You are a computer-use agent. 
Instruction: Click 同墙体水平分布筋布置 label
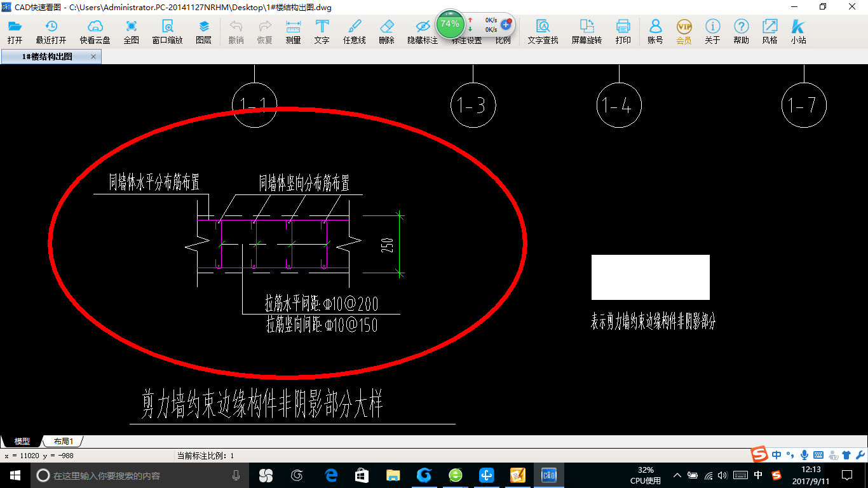coord(154,184)
